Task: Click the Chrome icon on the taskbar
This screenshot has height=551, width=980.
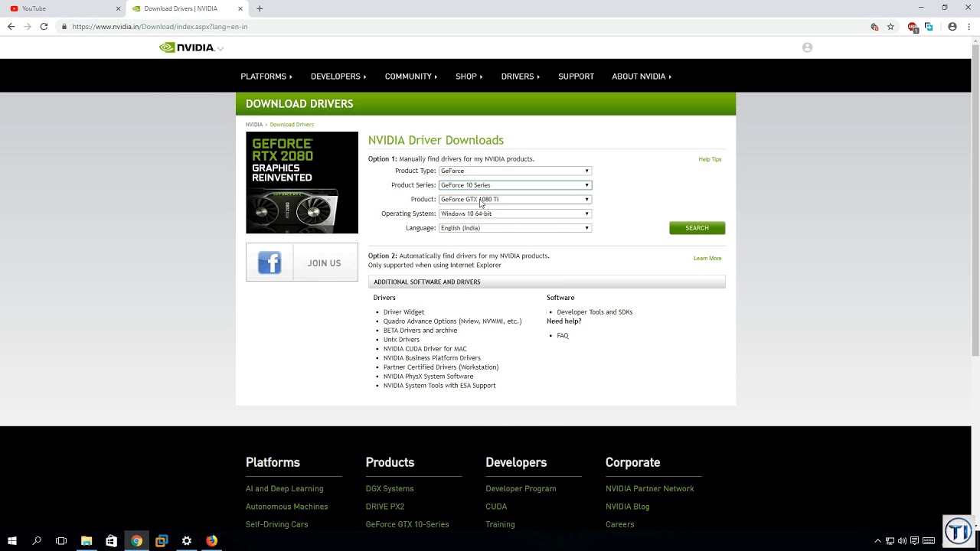Action: tap(136, 541)
